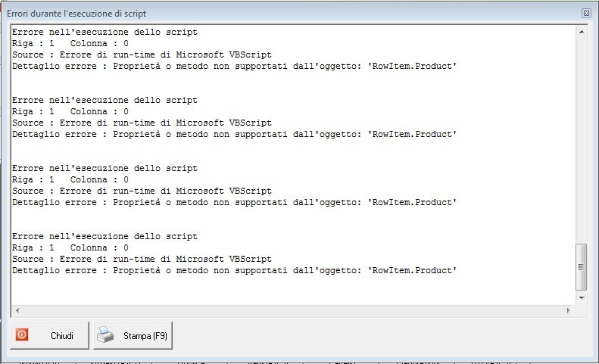The image size is (599, 364).
Task: Click the red power icon on Chiudi
Action: (22, 334)
